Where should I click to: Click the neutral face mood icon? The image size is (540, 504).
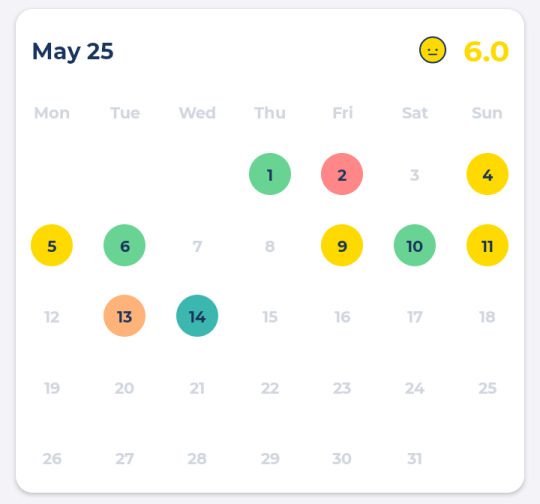433,50
